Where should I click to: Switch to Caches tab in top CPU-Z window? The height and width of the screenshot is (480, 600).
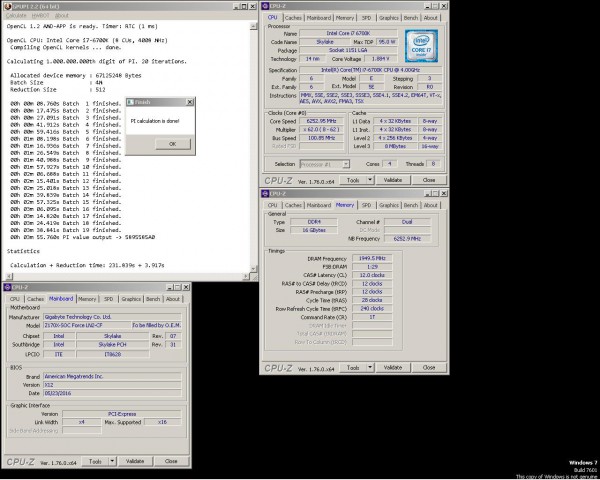293,18
